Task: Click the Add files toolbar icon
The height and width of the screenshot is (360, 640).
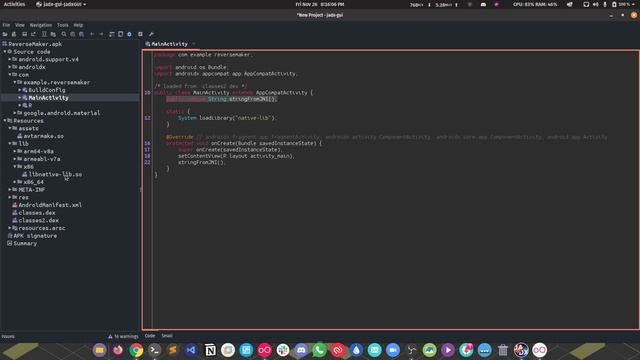Action: tap(14, 34)
